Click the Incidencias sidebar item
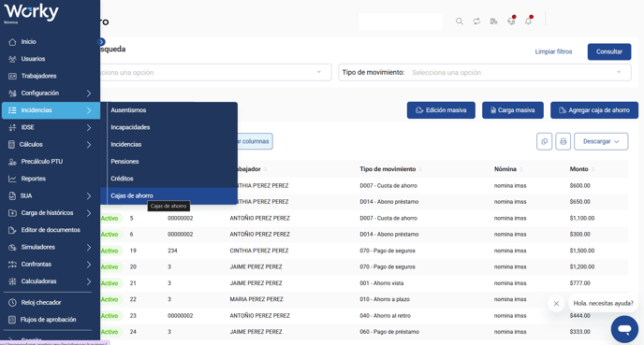644x345 pixels. (51, 110)
